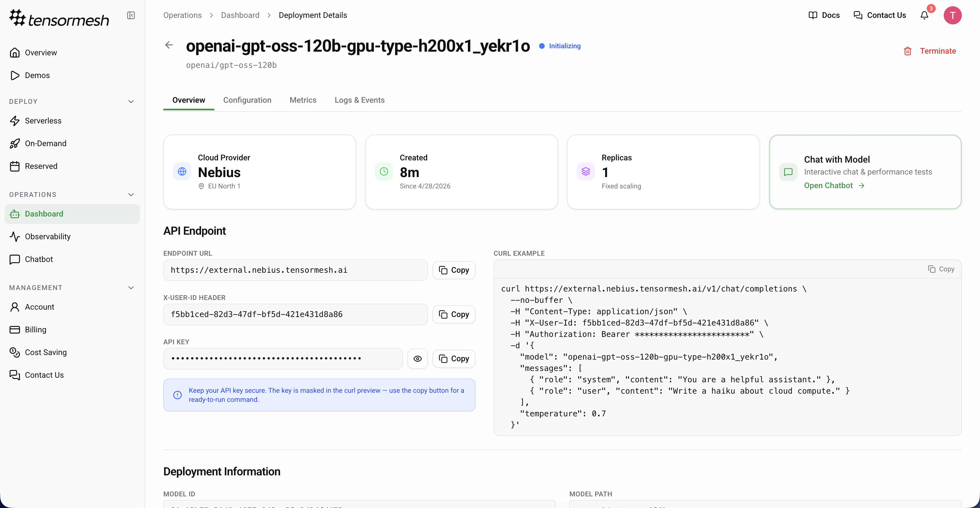The height and width of the screenshot is (508, 980).
Task: Click the Created clock icon
Action: [384, 171]
